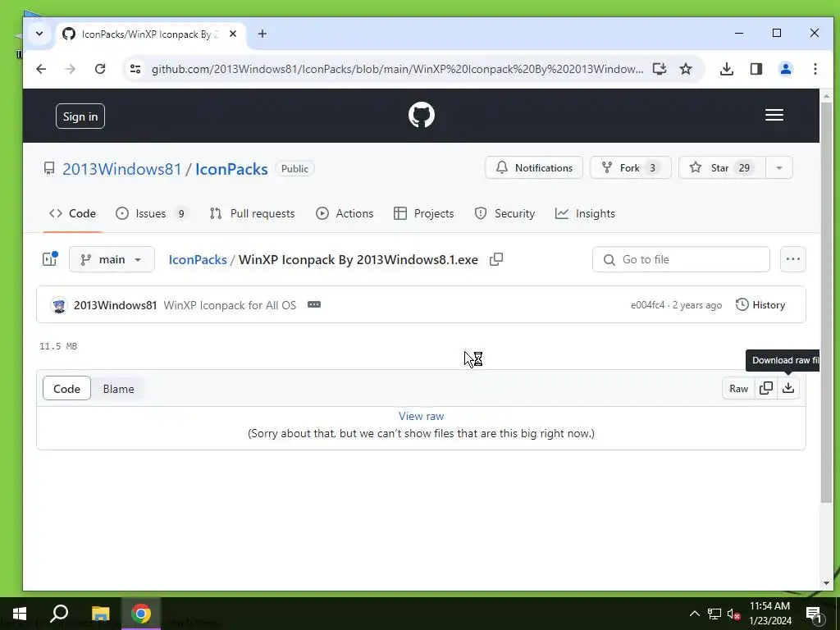840x630 pixels.
Task: Click the Notifications bell button
Action: [533, 167]
